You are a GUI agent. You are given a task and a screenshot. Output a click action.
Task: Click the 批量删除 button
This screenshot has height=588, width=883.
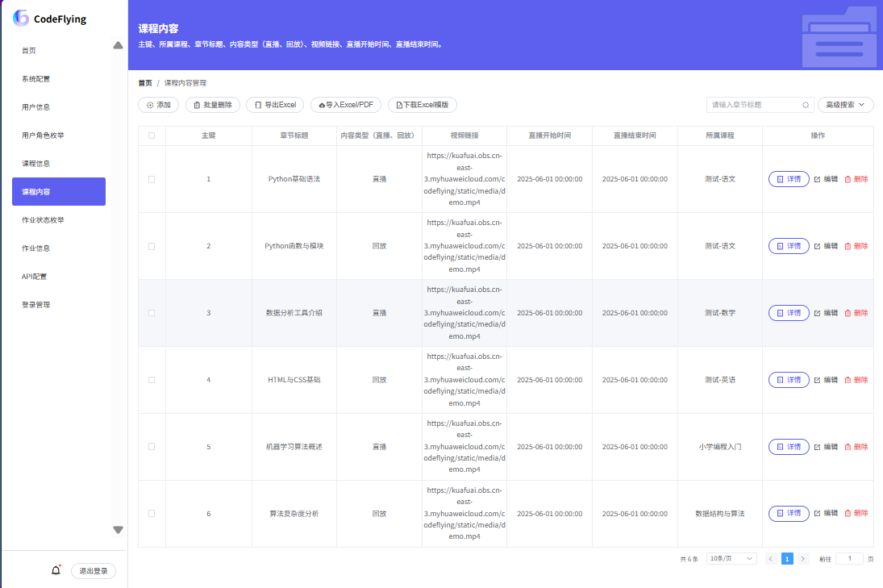(x=213, y=105)
